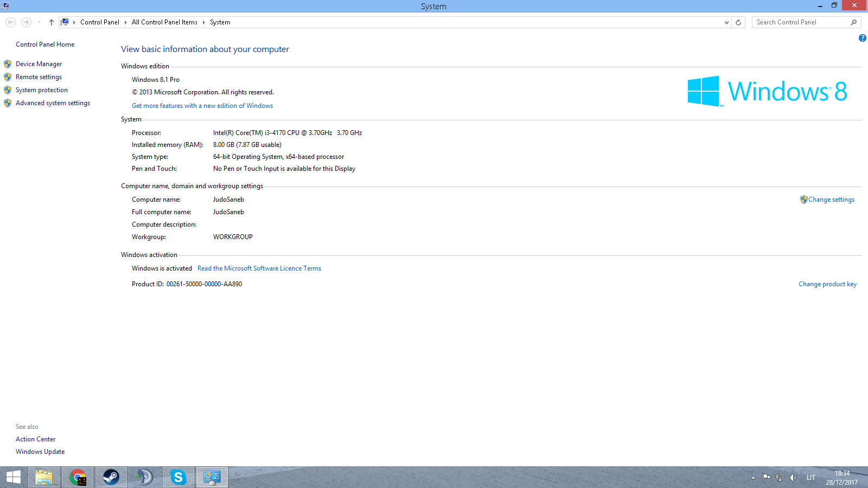Refresh the System page
Viewport: 868px width, 488px height.
point(738,22)
